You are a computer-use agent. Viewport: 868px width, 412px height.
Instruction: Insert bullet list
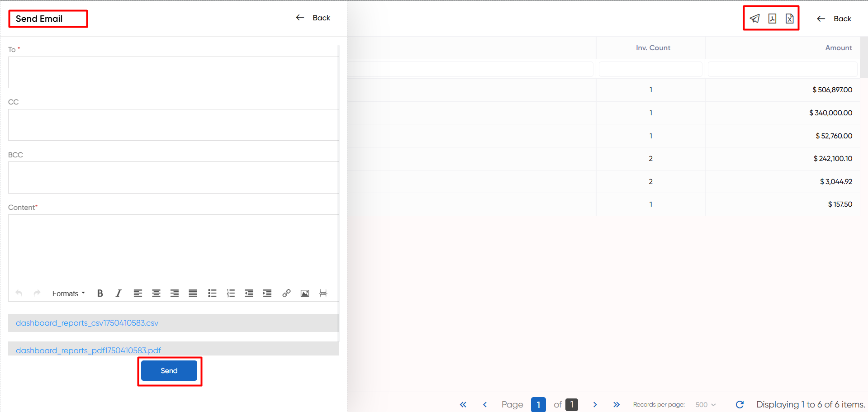pos(212,293)
